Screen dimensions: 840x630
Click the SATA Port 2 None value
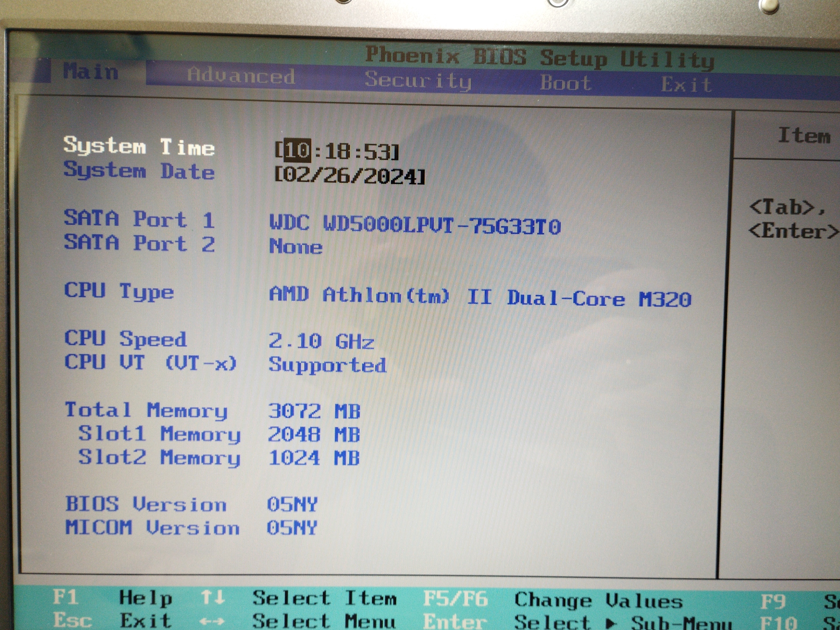296,246
